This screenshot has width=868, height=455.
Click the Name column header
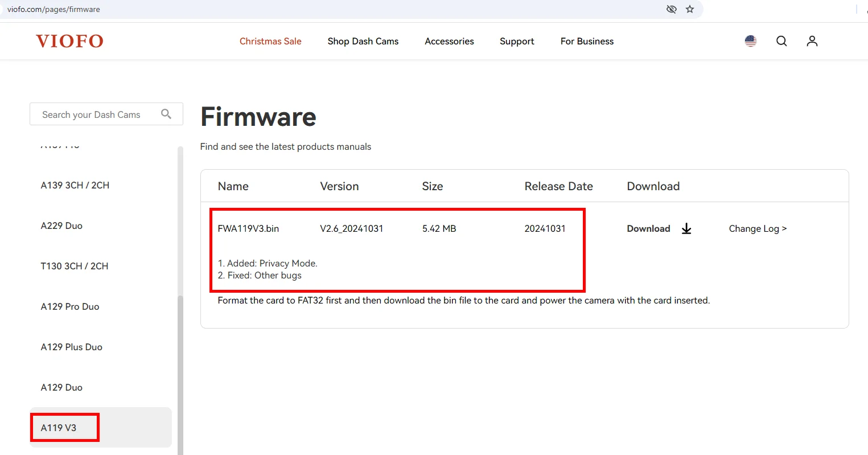tap(233, 186)
